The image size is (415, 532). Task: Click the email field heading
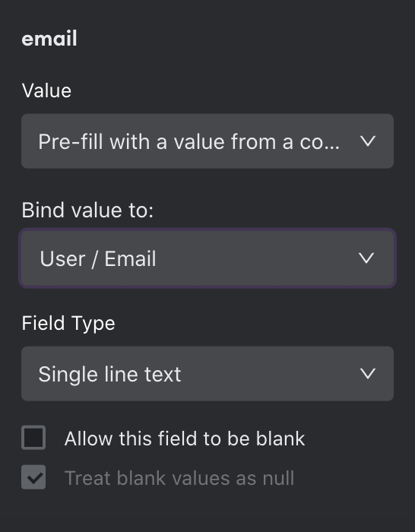pyautogui.click(x=49, y=38)
